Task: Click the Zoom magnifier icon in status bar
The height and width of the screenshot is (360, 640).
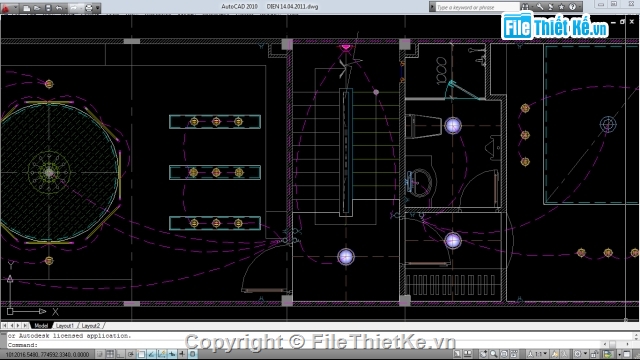Action: pos(494,353)
